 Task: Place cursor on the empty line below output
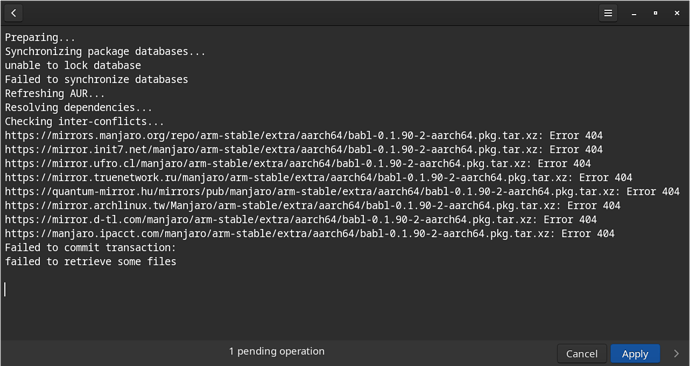(343, 289)
